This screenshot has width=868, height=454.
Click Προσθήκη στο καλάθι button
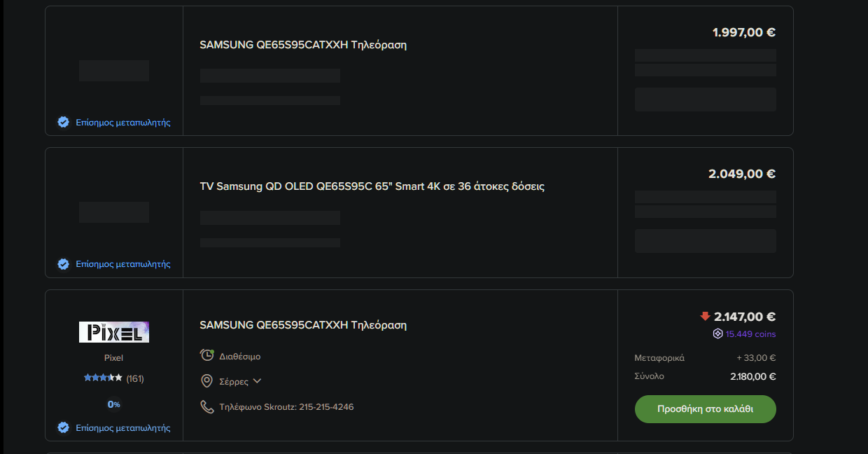(x=706, y=409)
